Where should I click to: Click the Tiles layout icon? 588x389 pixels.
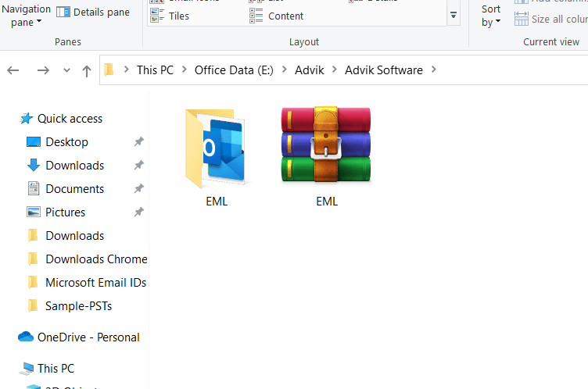(x=156, y=16)
